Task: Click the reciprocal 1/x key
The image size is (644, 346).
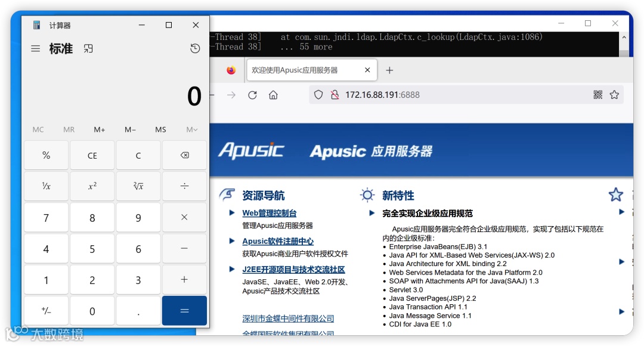Action: click(47, 186)
